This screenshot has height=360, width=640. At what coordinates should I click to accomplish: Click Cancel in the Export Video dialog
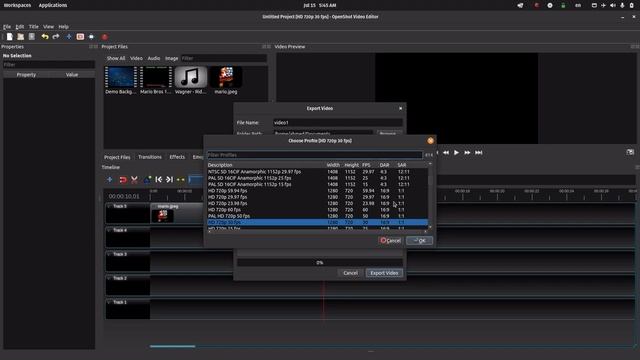(x=350, y=273)
